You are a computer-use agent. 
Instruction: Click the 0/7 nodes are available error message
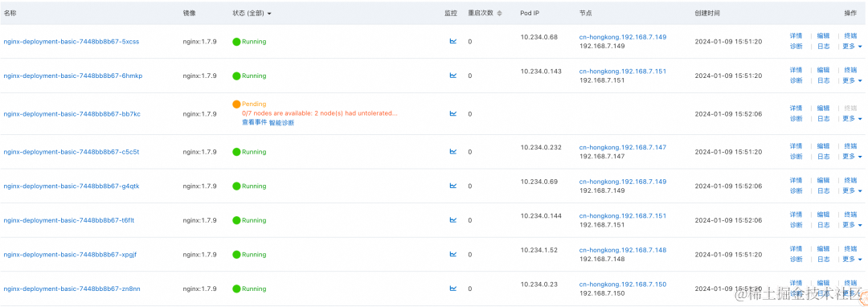[x=319, y=113]
